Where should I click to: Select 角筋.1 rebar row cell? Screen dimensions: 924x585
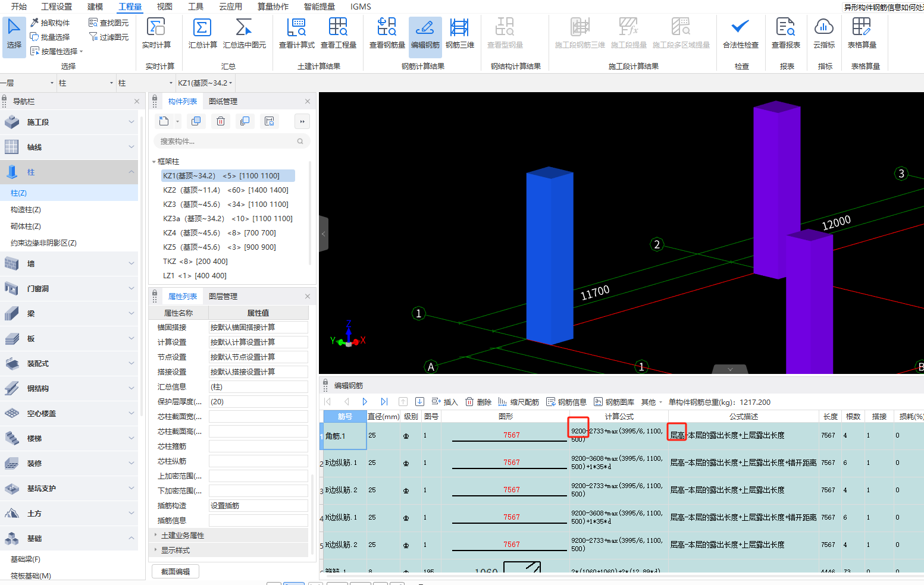[344, 436]
